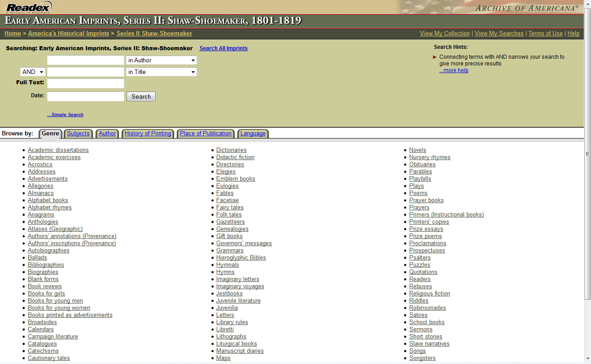591x364 pixels.
Task: Open the Religious fiction link
Action: coord(429,294)
